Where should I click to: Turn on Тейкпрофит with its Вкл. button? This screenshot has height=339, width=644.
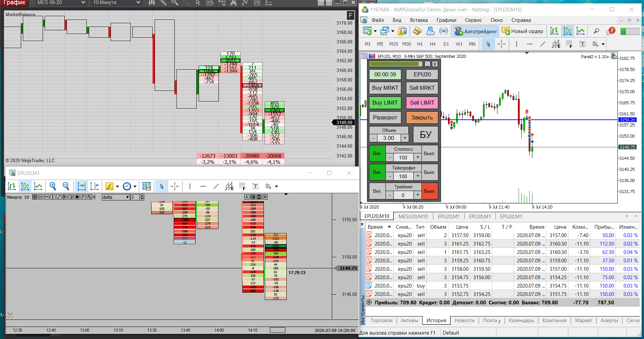[377, 172]
